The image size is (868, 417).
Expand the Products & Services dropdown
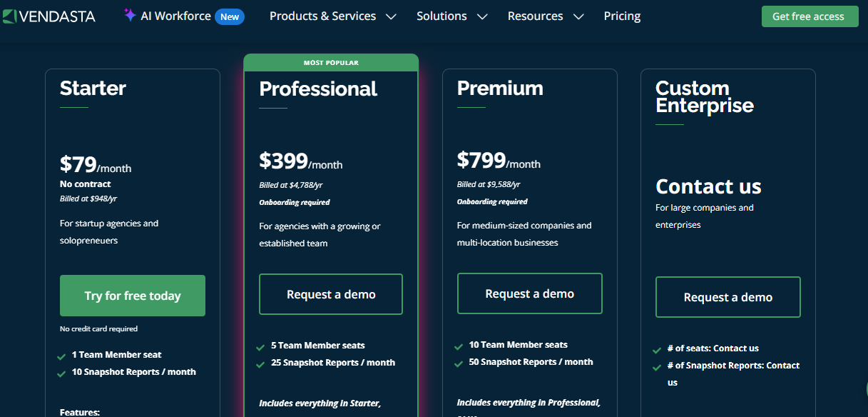click(332, 15)
